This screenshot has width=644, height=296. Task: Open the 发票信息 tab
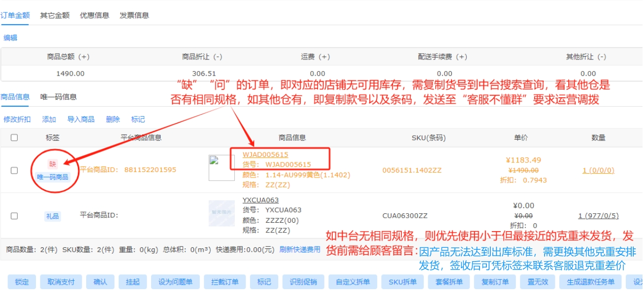[134, 15]
